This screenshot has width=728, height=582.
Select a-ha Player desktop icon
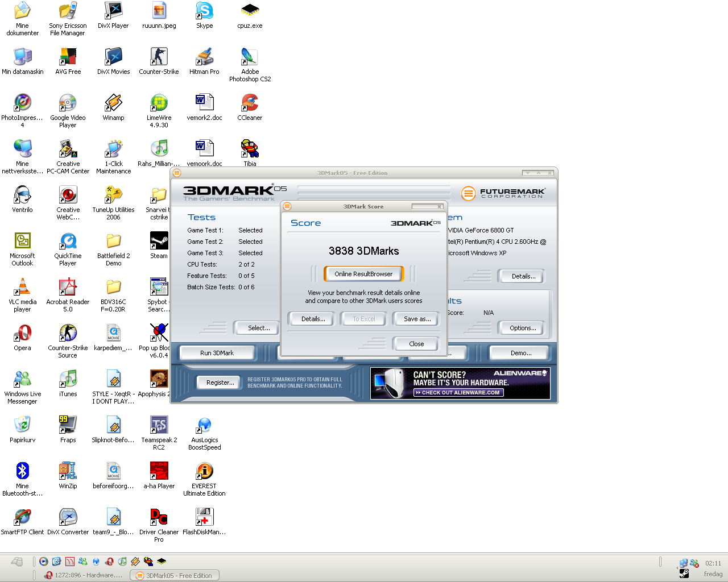click(x=159, y=476)
